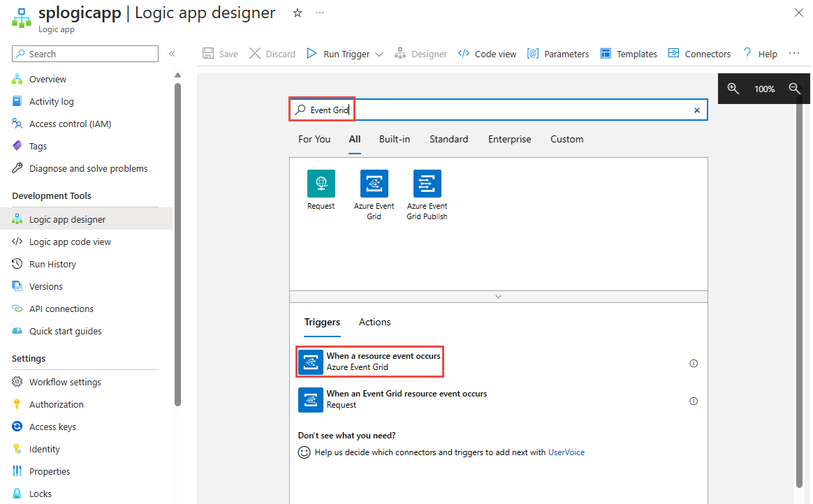Image resolution: width=813 pixels, height=504 pixels.
Task: Click the zoom in magnifier icon
Action: [x=733, y=89]
